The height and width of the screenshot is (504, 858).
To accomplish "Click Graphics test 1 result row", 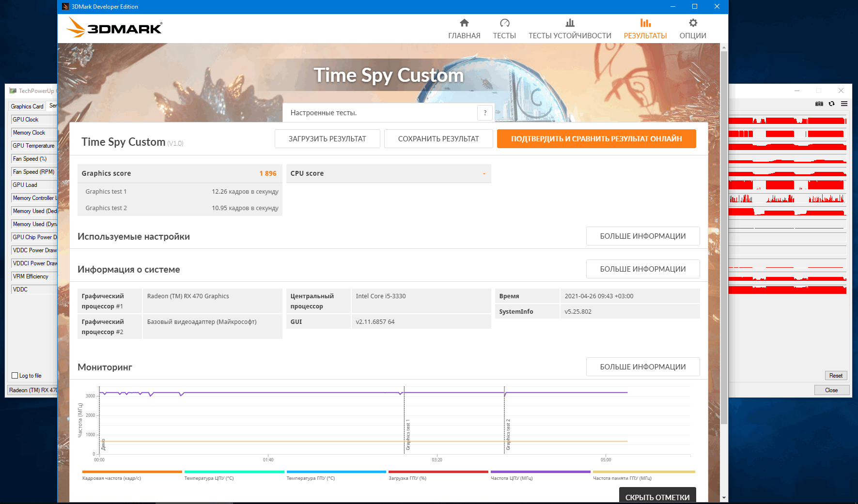I will pos(180,192).
